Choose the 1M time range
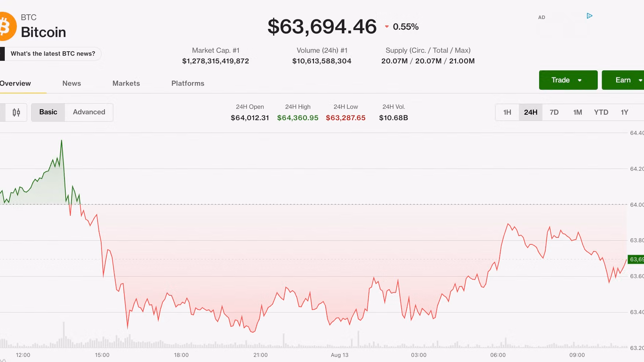Image resolution: width=644 pixels, height=362 pixels. [x=578, y=112]
